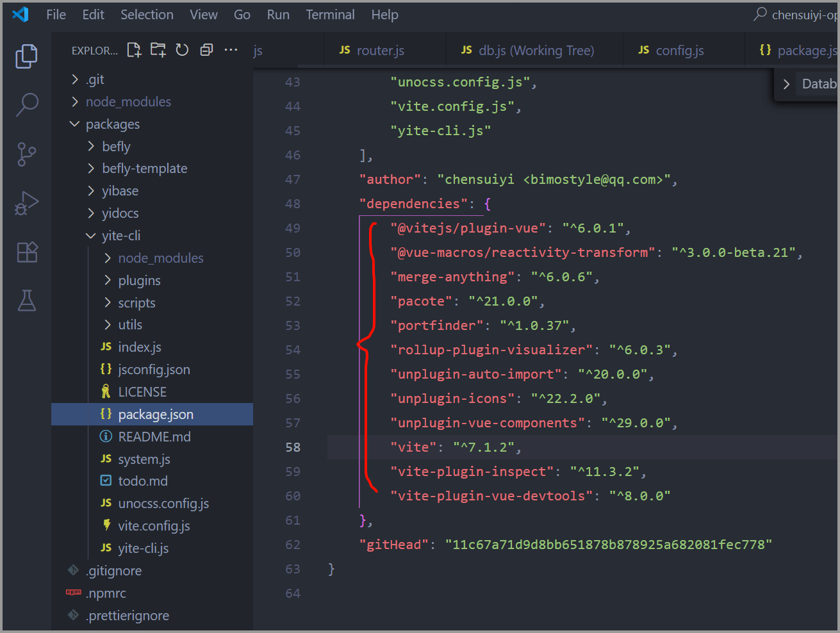Click the New Folder icon in Explorer
The image size is (840, 633).
158,50
